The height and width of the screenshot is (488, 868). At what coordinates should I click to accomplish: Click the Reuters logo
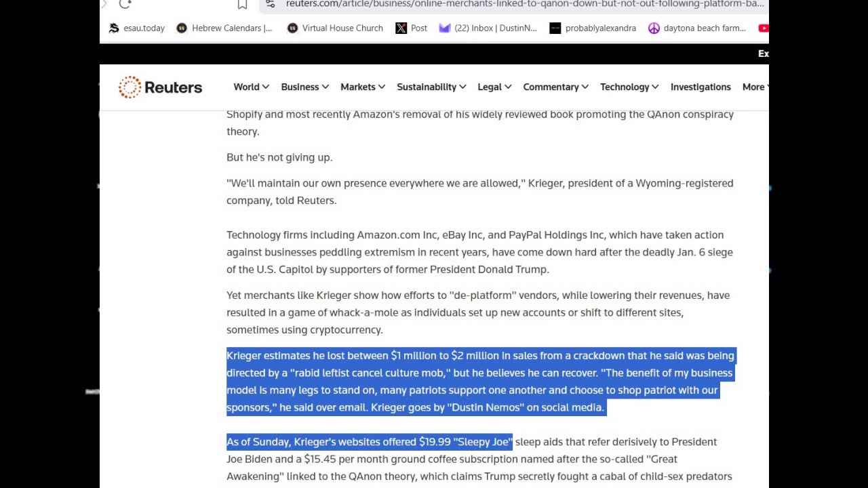click(160, 87)
